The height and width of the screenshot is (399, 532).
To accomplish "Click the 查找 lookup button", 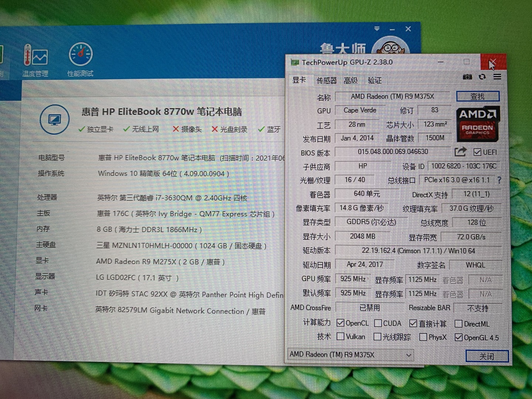I will click(478, 96).
